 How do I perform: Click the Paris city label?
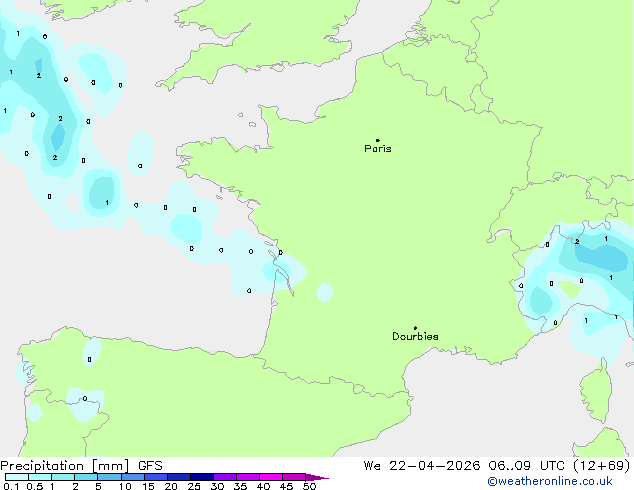point(378,149)
